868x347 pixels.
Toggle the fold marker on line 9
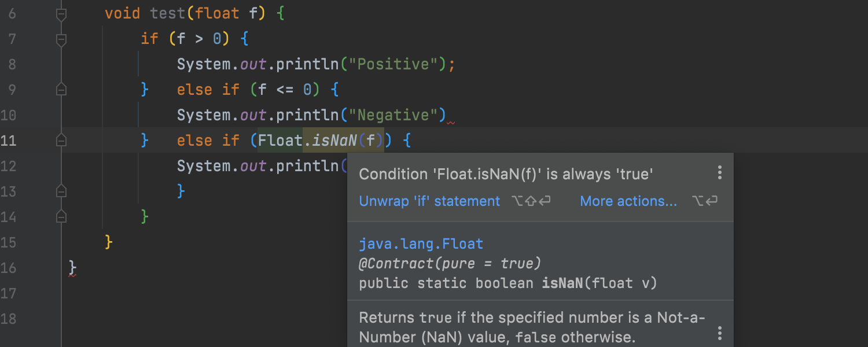[x=61, y=90]
